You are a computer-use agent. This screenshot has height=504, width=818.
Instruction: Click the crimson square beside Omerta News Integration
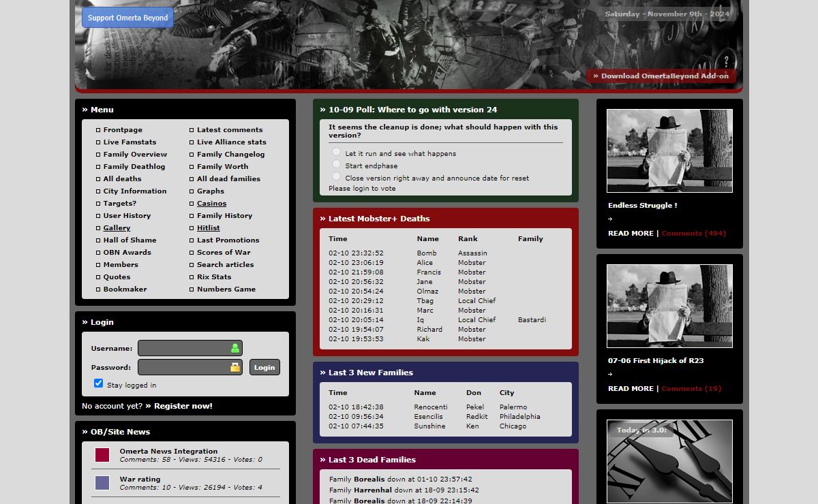point(102,455)
